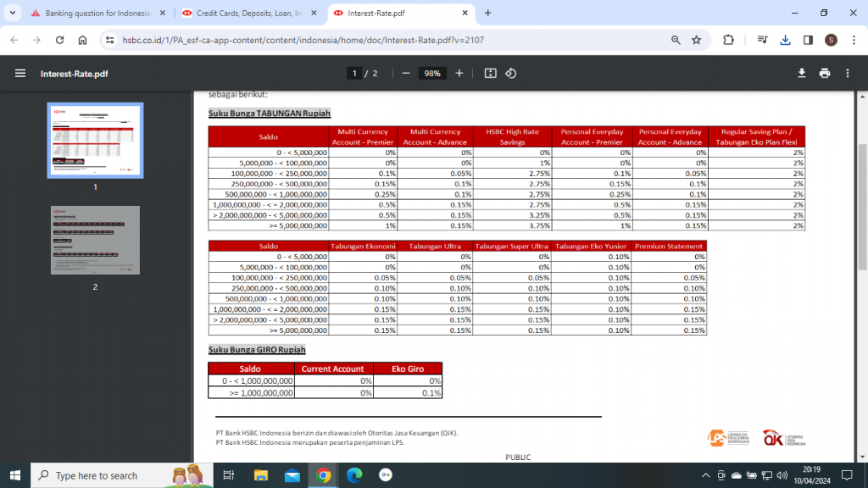Open PDF viewer more actions menu
Viewport: 868px width, 488px height.
(x=848, y=73)
